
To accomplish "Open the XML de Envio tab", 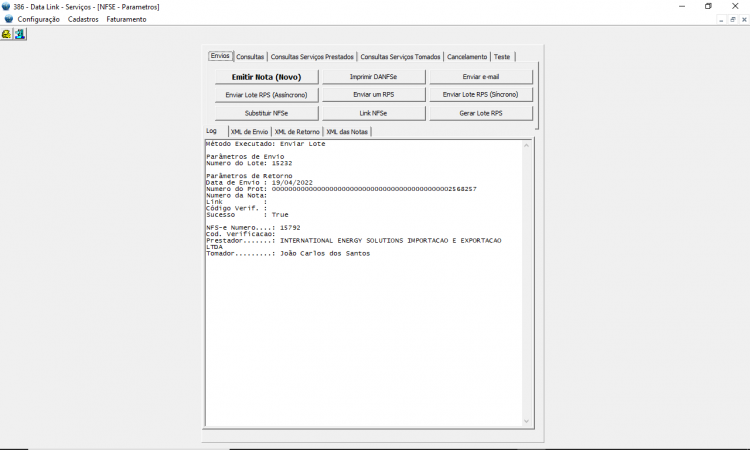I will pos(249,132).
